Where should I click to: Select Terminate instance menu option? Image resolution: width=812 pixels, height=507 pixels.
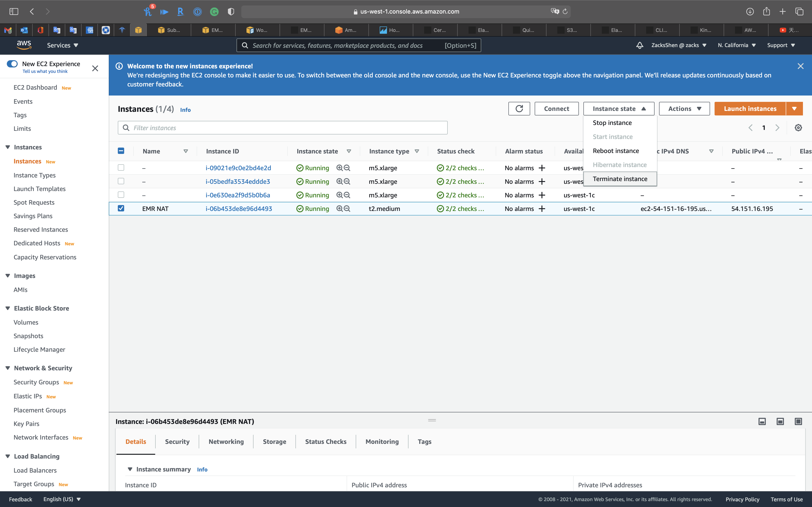[620, 179]
